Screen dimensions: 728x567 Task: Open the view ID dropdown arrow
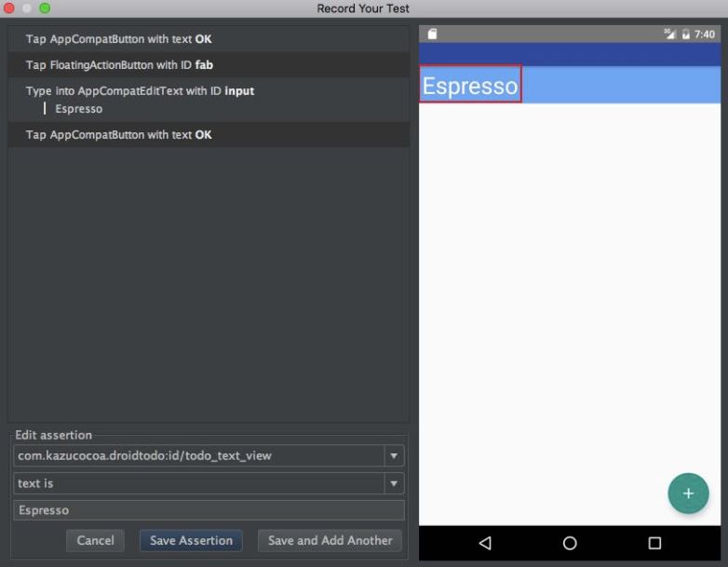394,455
